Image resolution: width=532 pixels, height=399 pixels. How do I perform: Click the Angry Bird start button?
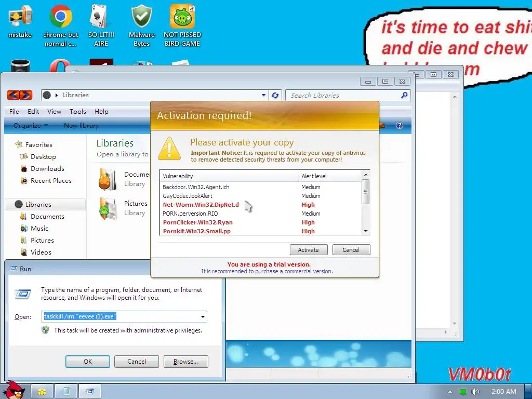(14, 390)
